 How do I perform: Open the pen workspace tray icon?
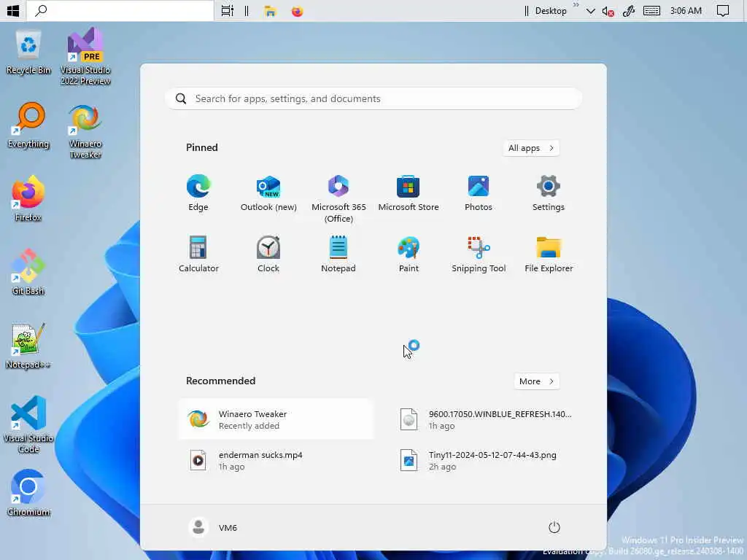pos(629,11)
